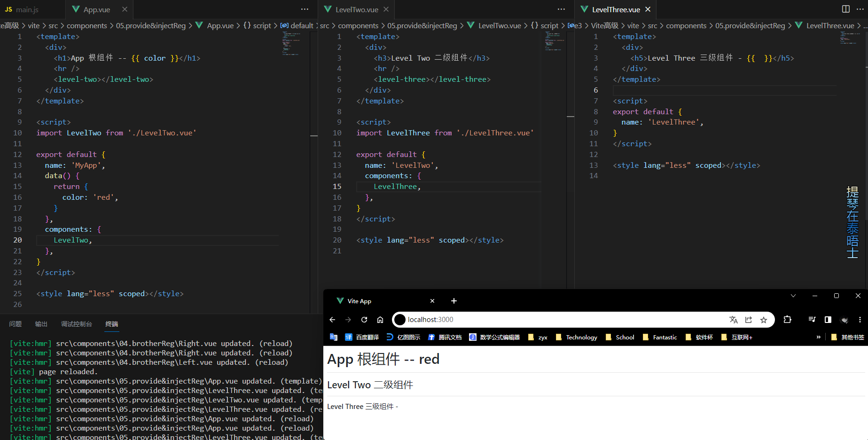Screen dimensions: 868x440
Task: Select the 终端 panel tab
Action: click(112, 324)
